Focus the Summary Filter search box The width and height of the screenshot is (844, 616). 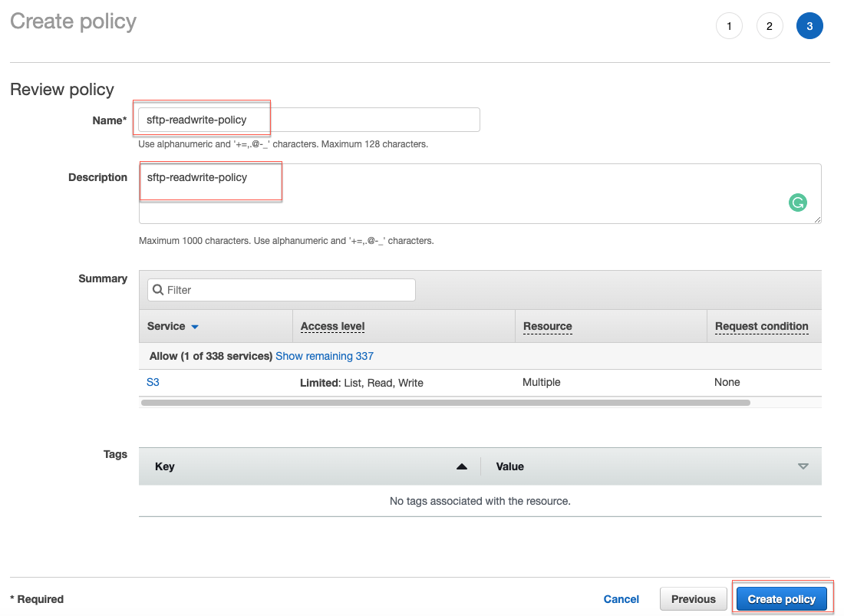coord(282,290)
